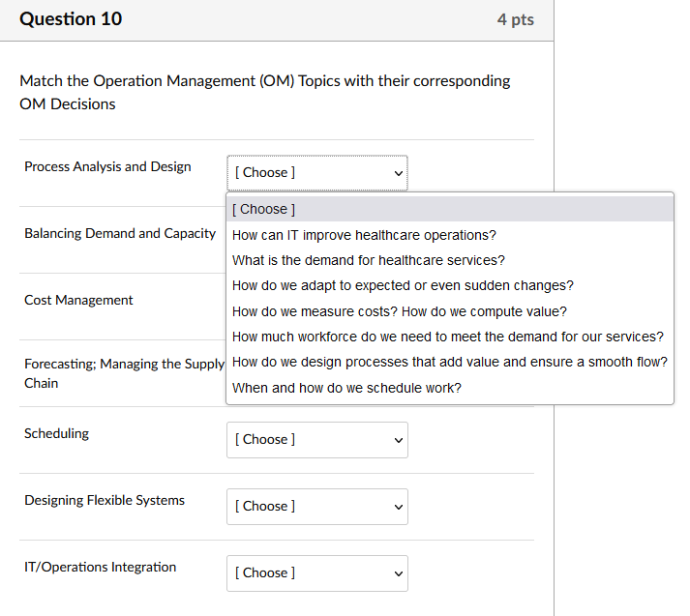Click the Scheduling topic label text
This screenshot has height=616, width=690.
(x=56, y=433)
